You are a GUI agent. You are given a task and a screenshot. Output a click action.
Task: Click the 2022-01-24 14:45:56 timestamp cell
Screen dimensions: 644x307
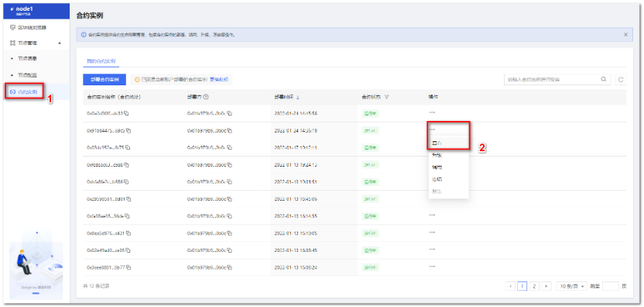pyautogui.click(x=296, y=113)
